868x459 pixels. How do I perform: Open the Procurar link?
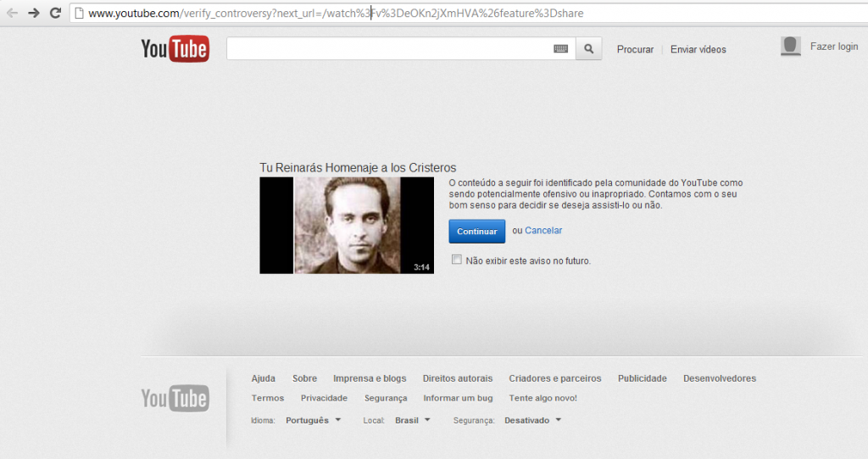[635, 49]
